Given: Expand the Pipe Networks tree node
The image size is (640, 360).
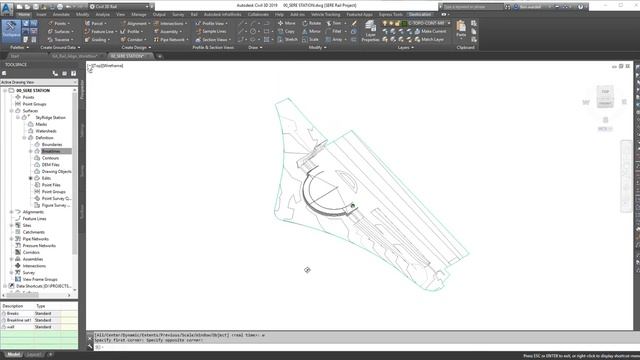Looking at the screenshot, I should (x=11, y=239).
